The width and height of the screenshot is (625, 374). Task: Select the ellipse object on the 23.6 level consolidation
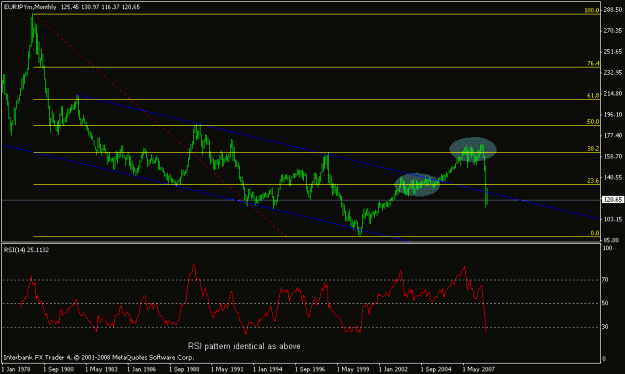pos(417,185)
